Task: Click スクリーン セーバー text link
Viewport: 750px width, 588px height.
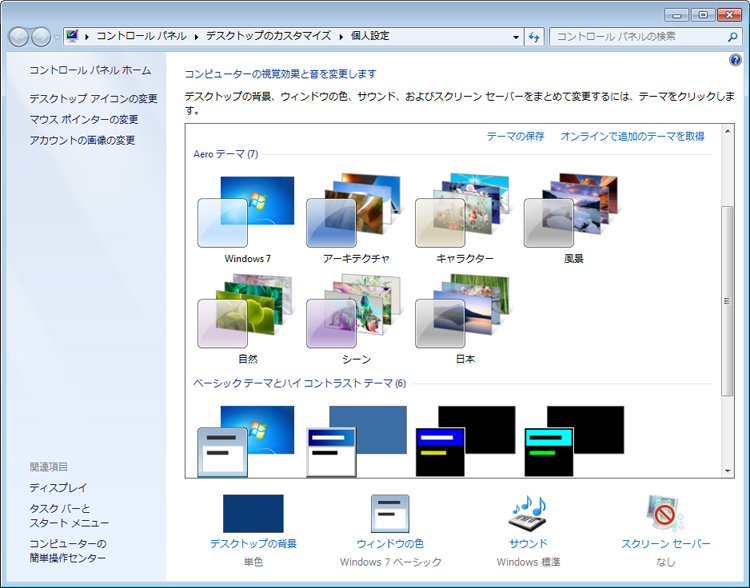Action: coord(666,544)
